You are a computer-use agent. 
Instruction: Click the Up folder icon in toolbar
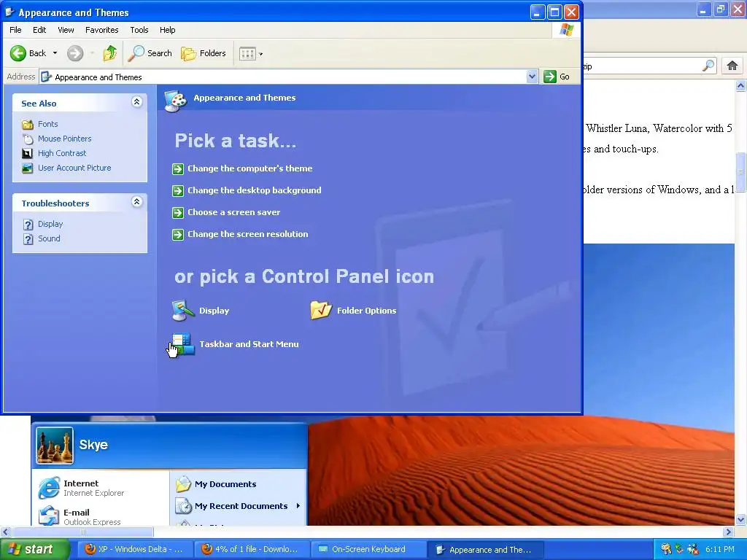pyautogui.click(x=110, y=53)
